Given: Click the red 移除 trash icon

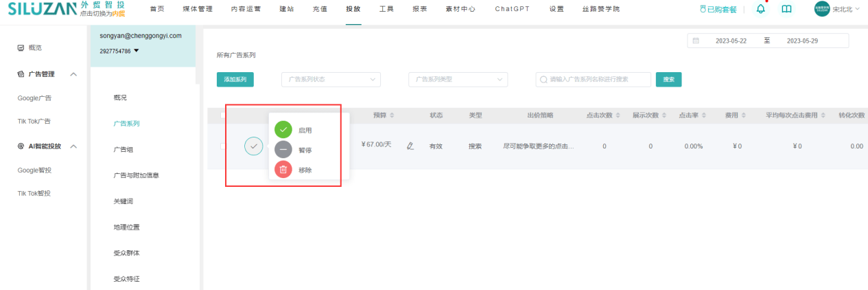Looking at the screenshot, I should [x=283, y=170].
